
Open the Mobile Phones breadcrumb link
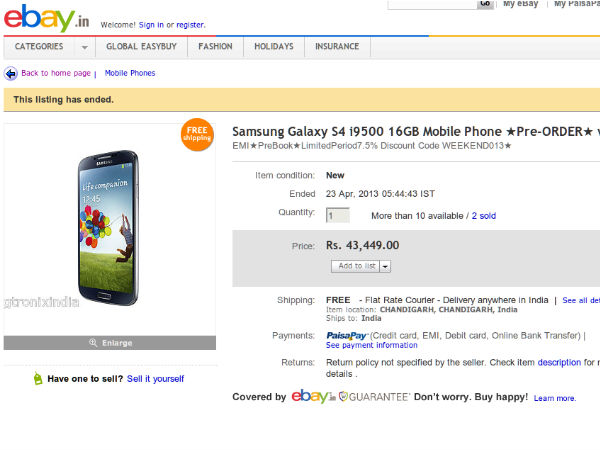click(130, 73)
